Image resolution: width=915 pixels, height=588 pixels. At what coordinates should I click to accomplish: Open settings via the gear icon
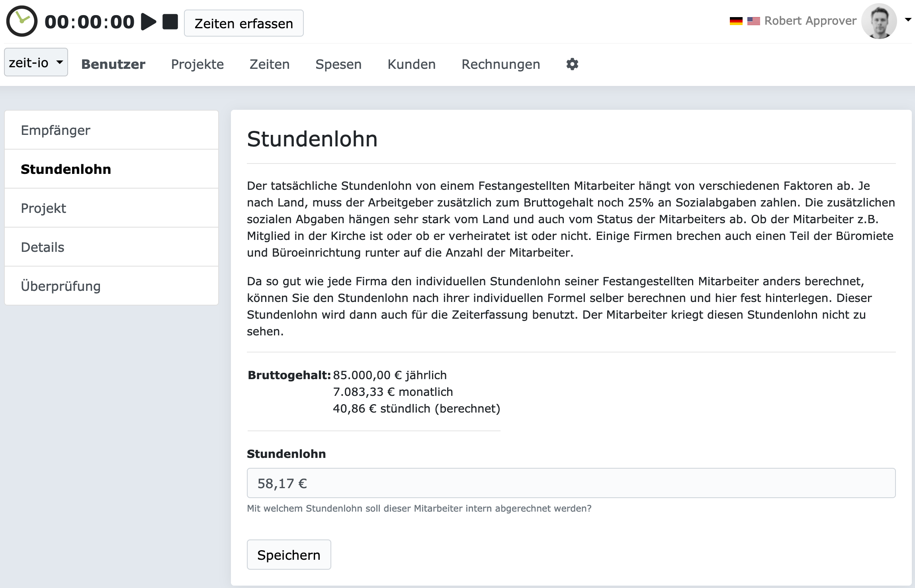[572, 64]
